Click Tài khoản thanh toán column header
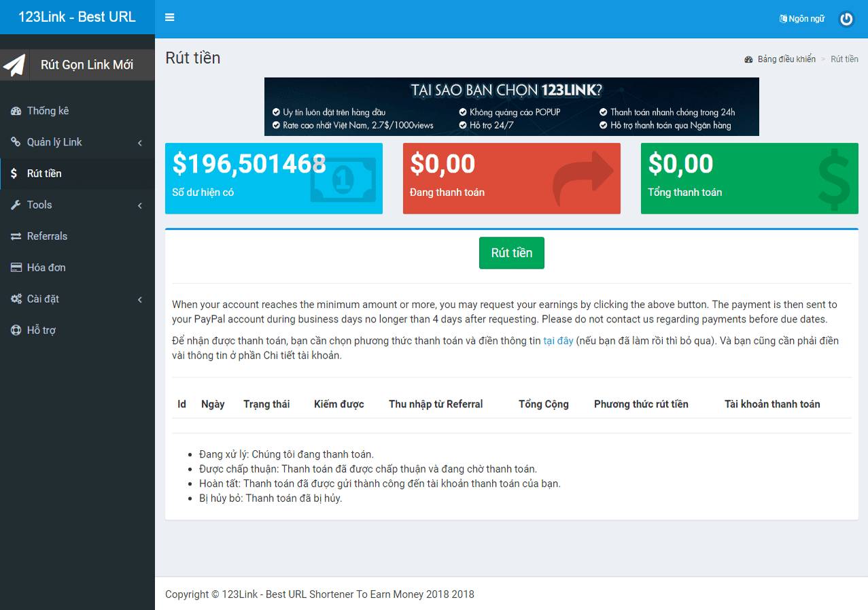 click(772, 404)
